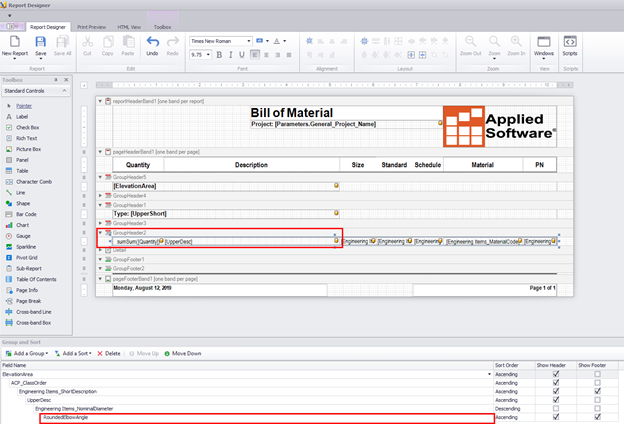
Task: Open the Scripts editor icon
Action: coord(570,43)
